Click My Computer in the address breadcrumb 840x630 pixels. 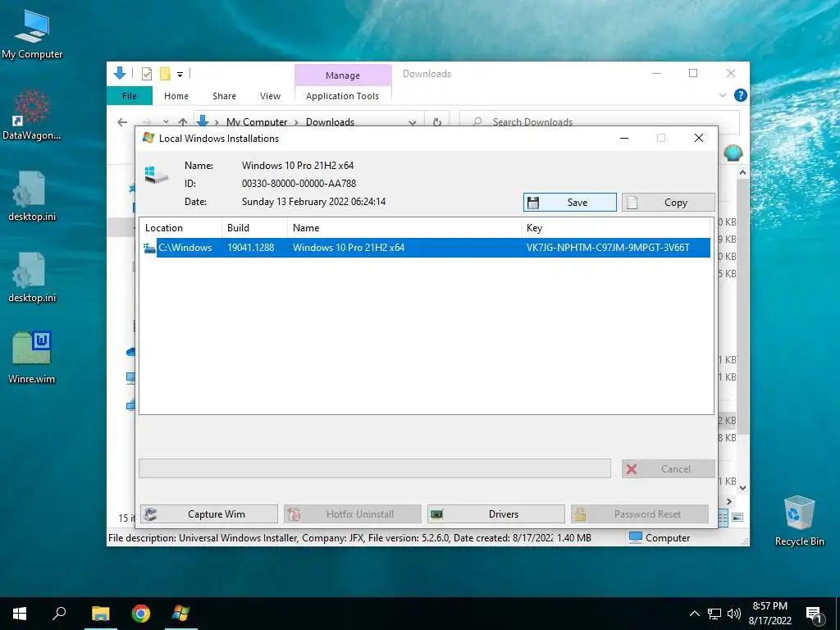click(x=257, y=121)
